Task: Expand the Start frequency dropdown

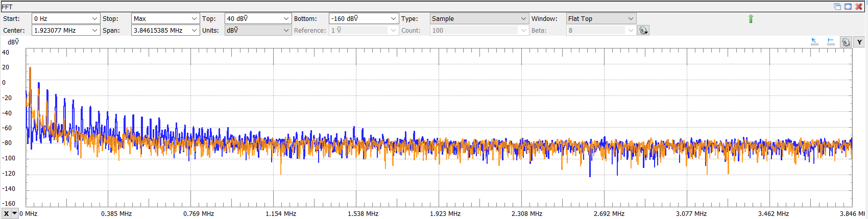Action: pyautogui.click(x=94, y=19)
